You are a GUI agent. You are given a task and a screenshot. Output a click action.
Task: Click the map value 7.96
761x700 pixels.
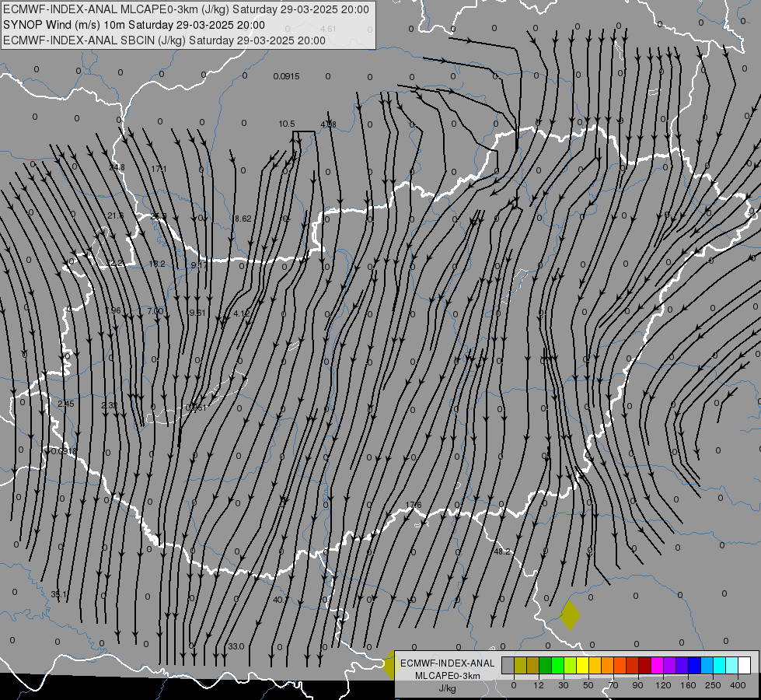click(x=113, y=310)
